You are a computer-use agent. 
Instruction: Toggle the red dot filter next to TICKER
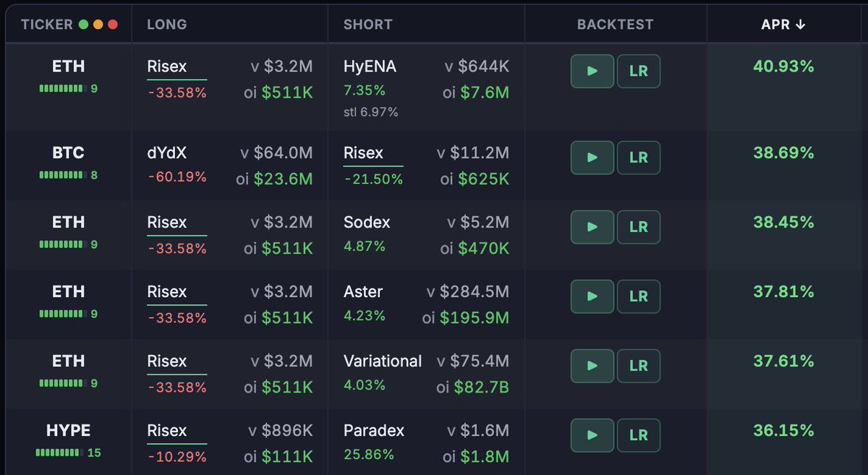point(113,25)
